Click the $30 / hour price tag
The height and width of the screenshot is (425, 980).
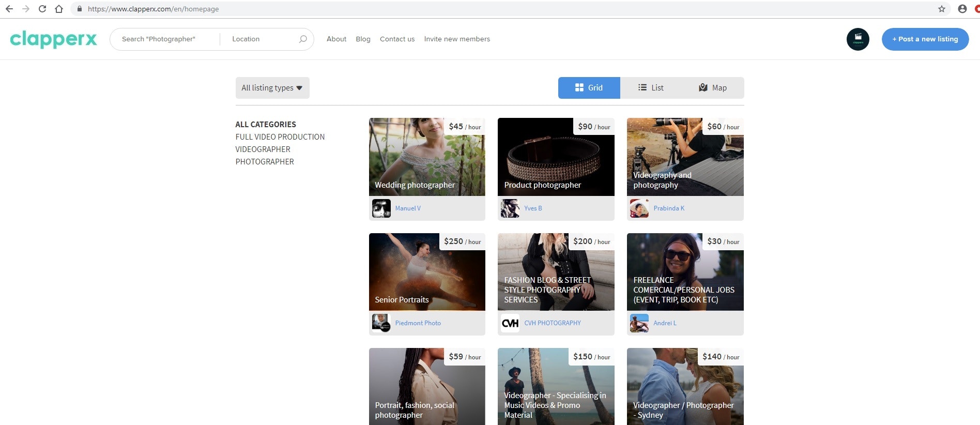[723, 241]
